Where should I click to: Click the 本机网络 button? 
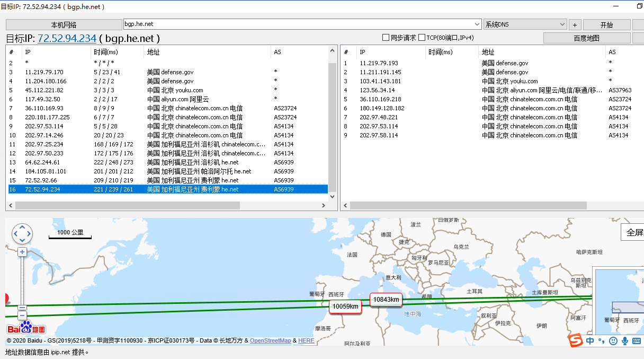(x=64, y=25)
